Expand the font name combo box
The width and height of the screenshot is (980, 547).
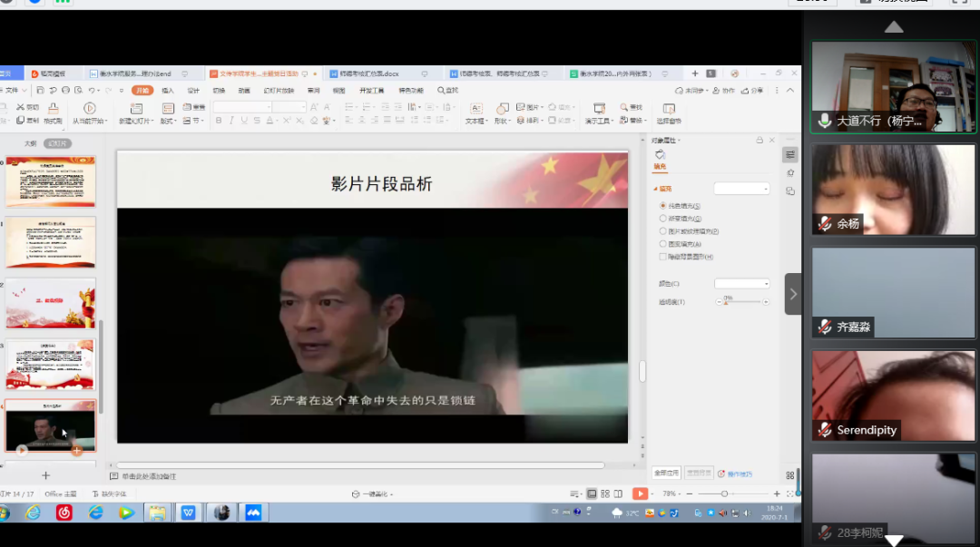click(x=267, y=107)
